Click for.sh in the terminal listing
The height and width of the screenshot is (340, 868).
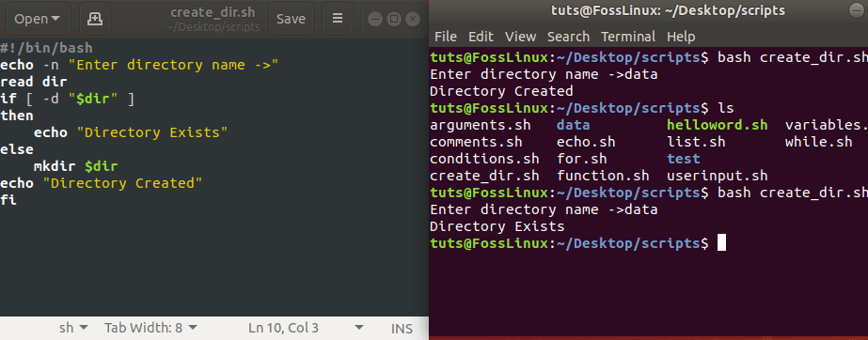tap(581, 160)
